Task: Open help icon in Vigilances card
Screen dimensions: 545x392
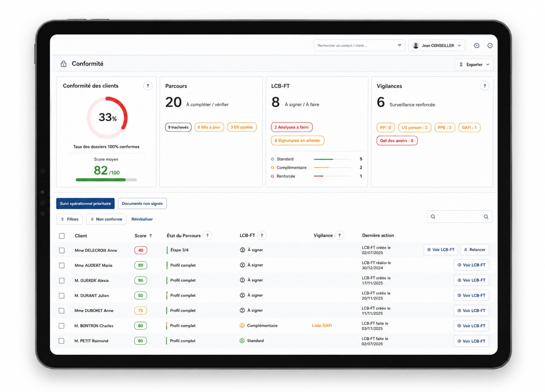Action: [485, 86]
